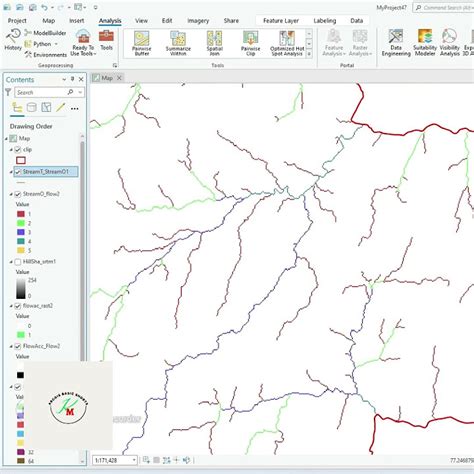The image size is (474, 474).
Task: Open Contents pane options chevron menu
Action: 64,79
